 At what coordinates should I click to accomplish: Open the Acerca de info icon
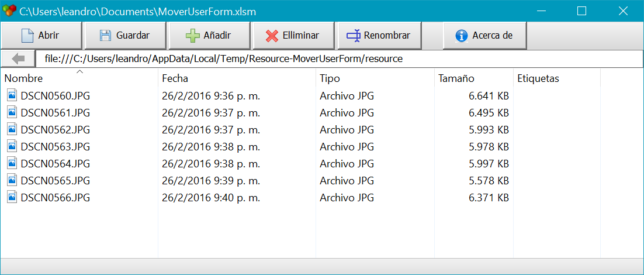click(x=462, y=35)
